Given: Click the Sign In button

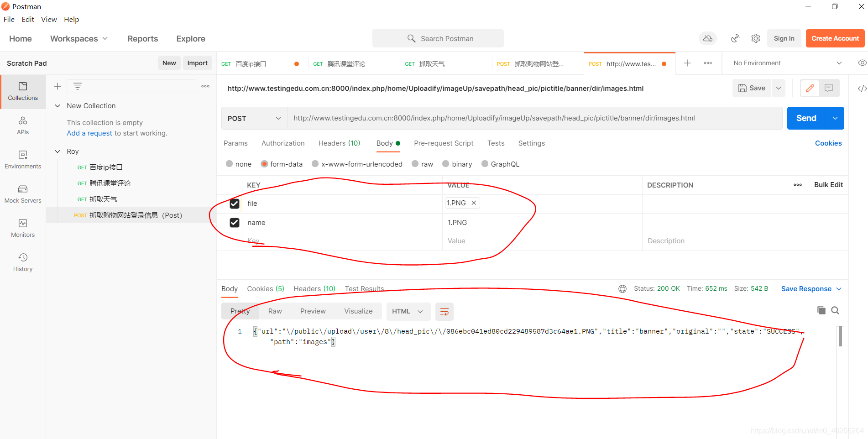Looking at the screenshot, I should point(784,39).
